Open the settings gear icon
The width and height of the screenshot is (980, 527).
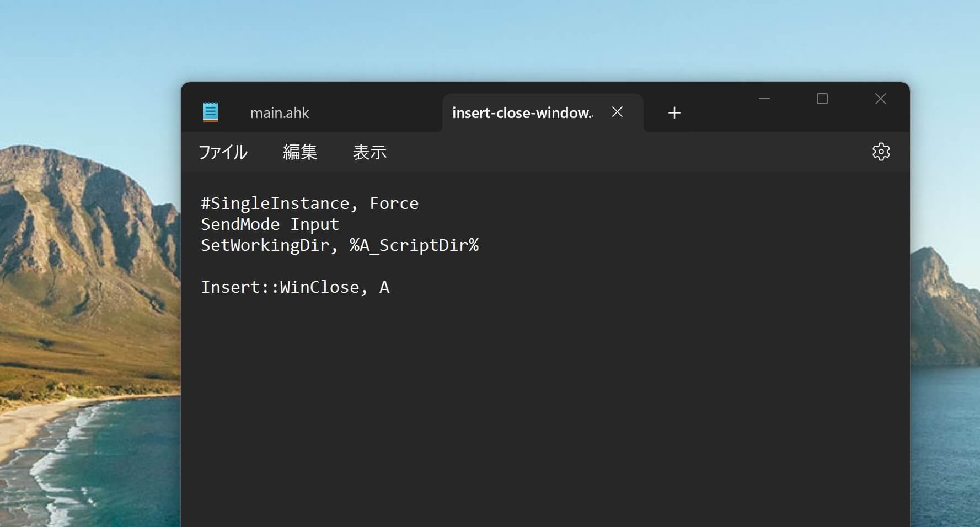[x=881, y=152]
